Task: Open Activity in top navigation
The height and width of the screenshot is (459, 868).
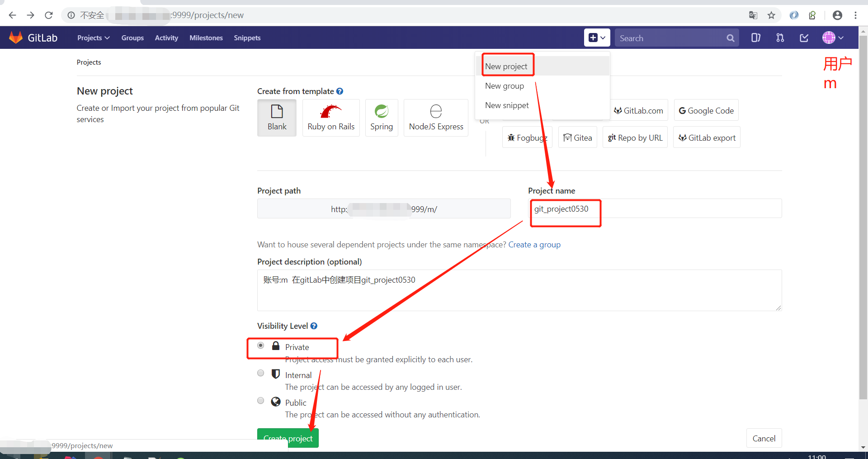Action: 166,38
